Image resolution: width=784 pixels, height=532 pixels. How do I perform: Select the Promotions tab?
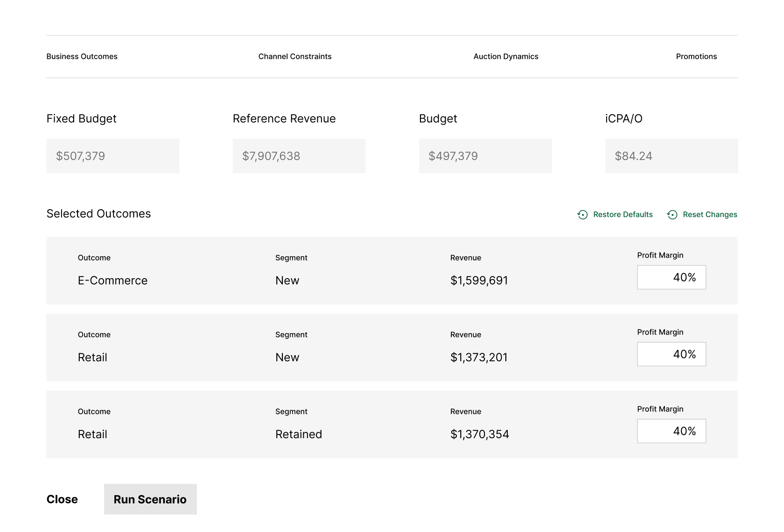point(696,56)
